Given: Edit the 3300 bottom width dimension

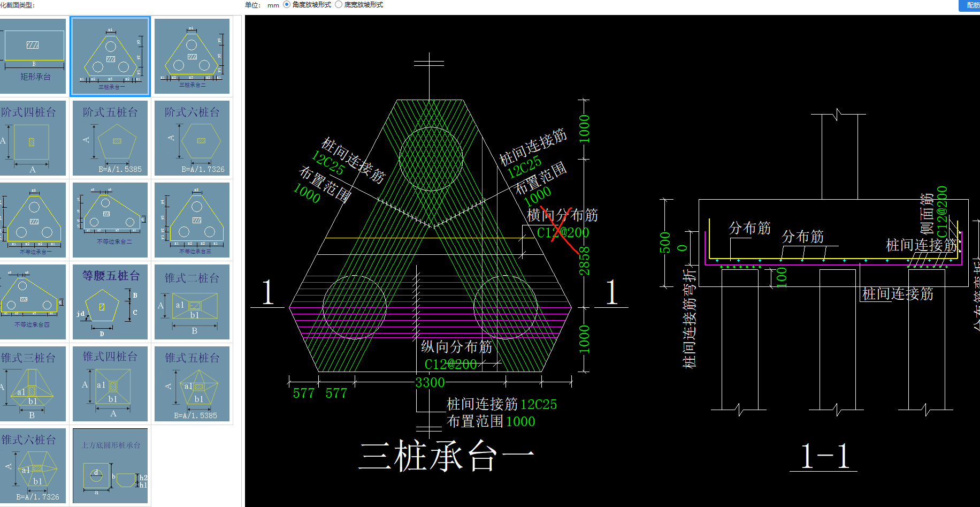Looking at the screenshot, I should coord(430,382).
